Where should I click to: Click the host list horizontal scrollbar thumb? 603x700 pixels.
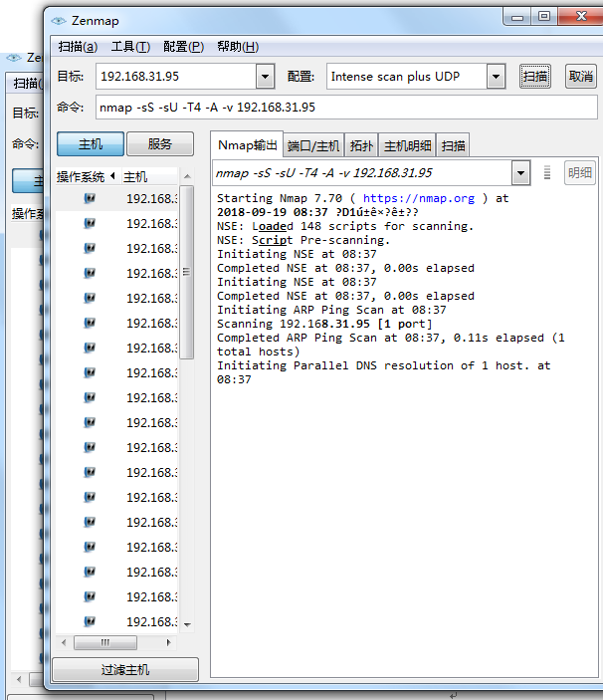(105, 642)
